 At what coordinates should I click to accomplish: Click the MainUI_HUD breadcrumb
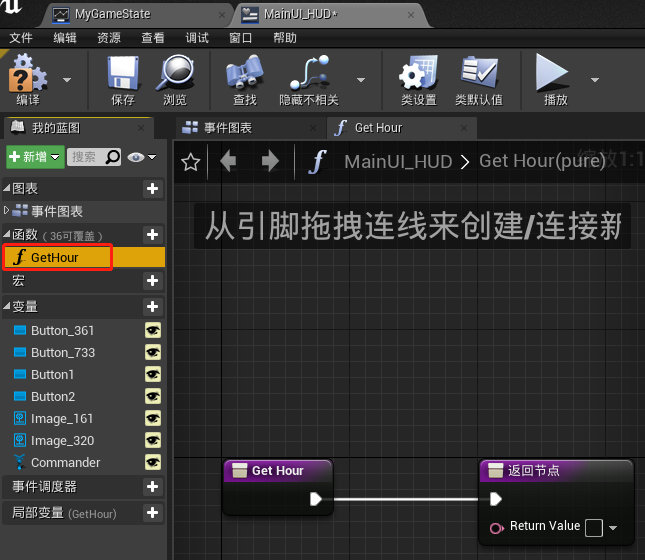tap(398, 162)
